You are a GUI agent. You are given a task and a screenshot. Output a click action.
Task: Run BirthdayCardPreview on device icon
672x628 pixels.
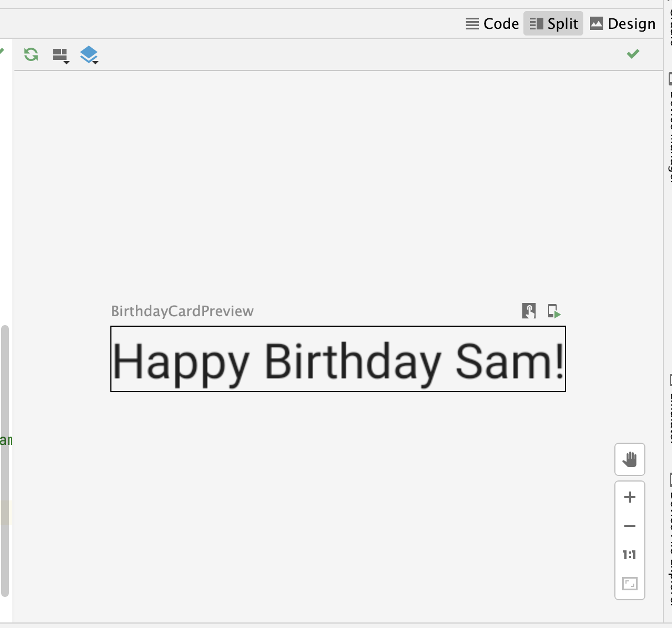pos(554,311)
